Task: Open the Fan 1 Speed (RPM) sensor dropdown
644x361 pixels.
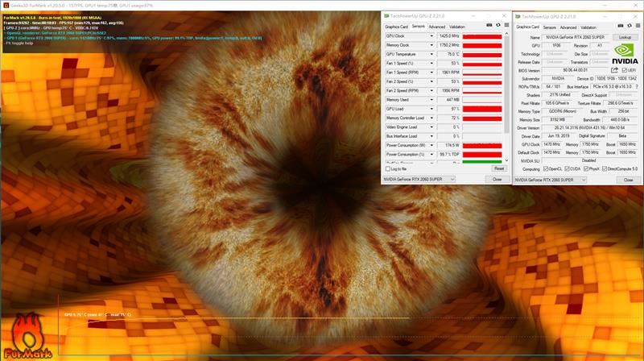Action: (431, 73)
